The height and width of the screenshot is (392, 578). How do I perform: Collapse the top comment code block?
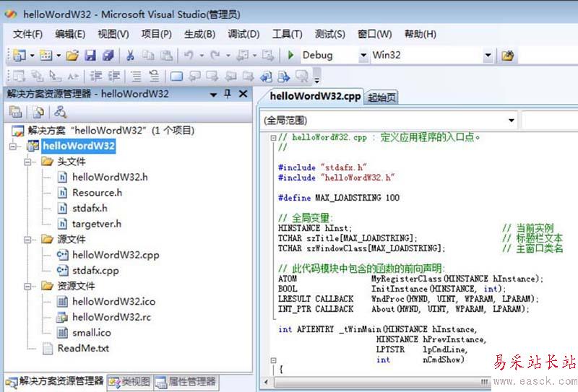point(273,138)
